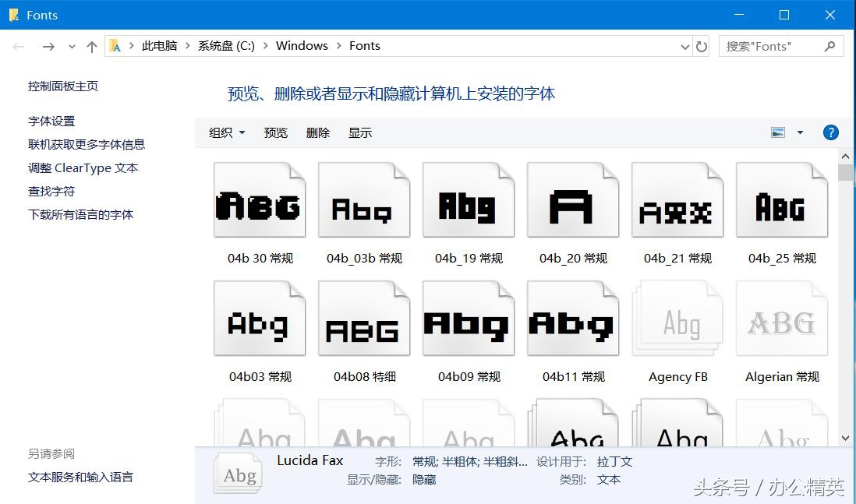Open the address bar history dropdown
856x504 pixels.
coord(685,46)
